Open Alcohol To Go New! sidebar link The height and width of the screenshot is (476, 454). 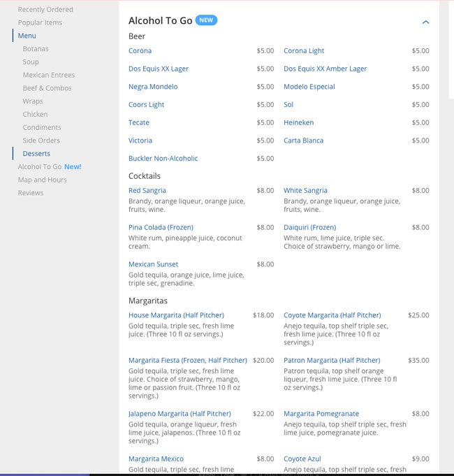pyautogui.click(x=50, y=166)
